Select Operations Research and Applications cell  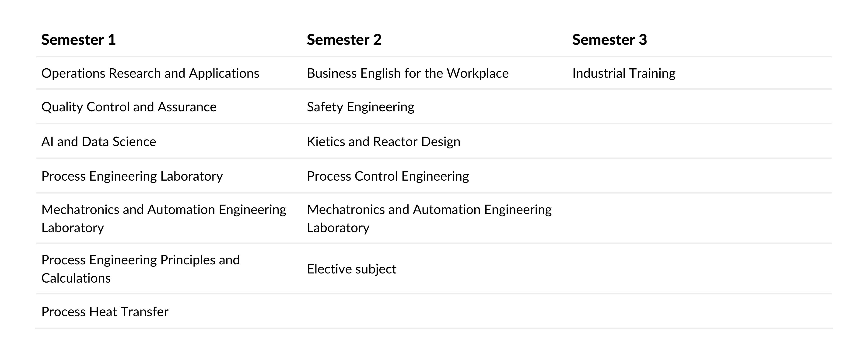[x=150, y=73]
